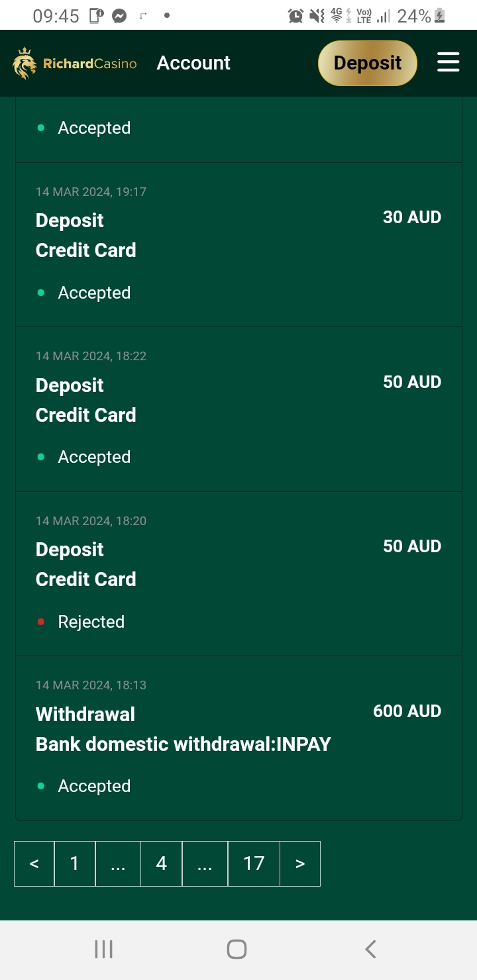Click the RichardCasino brand text
Viewport: 477px width, 980px height.
click(90, 64)
